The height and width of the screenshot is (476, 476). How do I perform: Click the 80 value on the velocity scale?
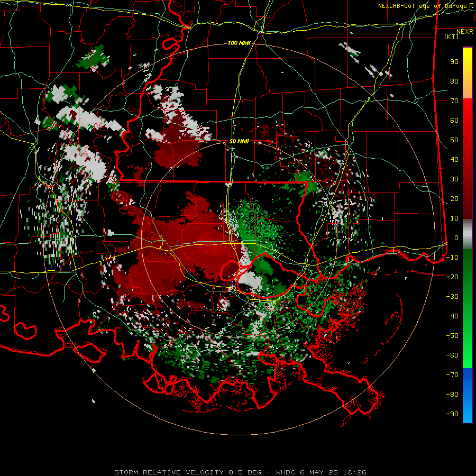454,81
